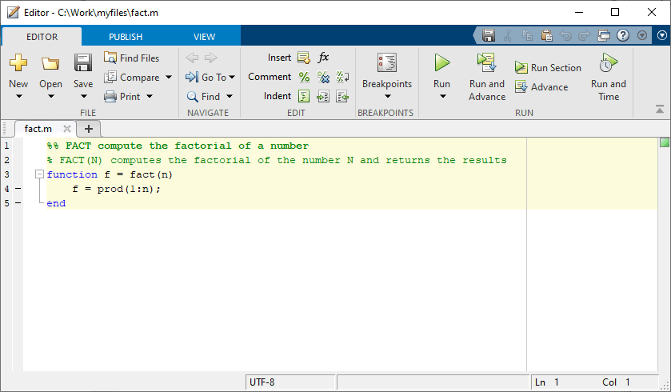
Task: Switch to the PUBLISH tab
Action: [x=125, y=37]
